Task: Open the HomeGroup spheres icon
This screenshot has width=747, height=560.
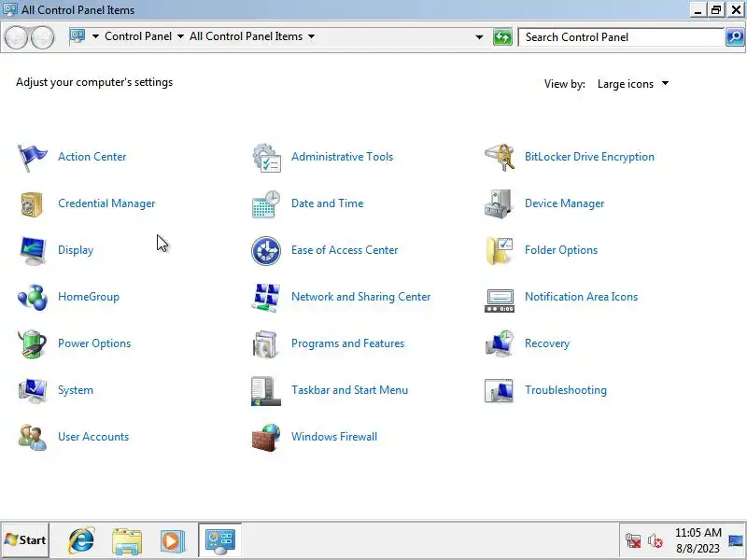Action: click(33, 297)
